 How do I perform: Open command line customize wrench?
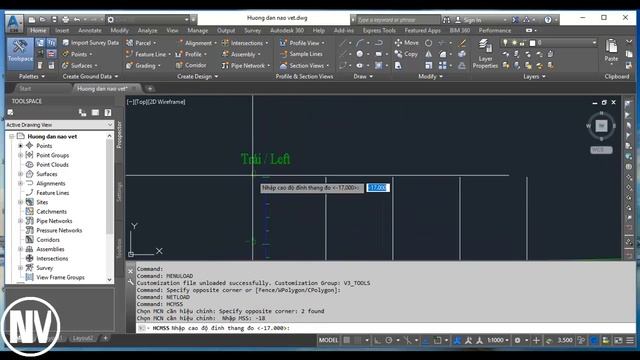pyautogui.click(x=131, y=282)
